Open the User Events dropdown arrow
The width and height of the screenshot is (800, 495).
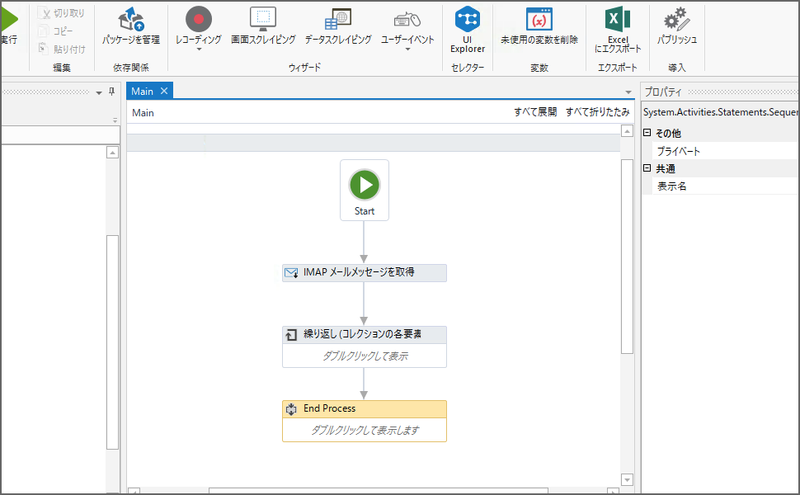pos(408,49)
